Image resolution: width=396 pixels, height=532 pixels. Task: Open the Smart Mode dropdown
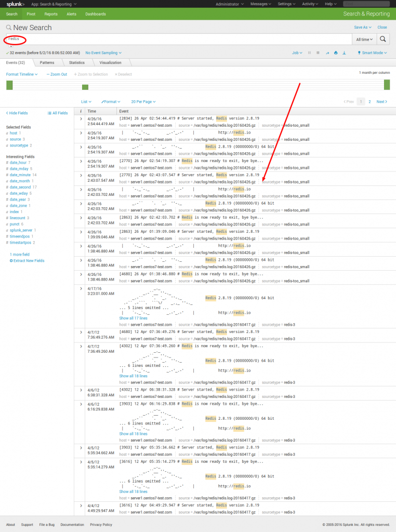[x=372, y=53]
